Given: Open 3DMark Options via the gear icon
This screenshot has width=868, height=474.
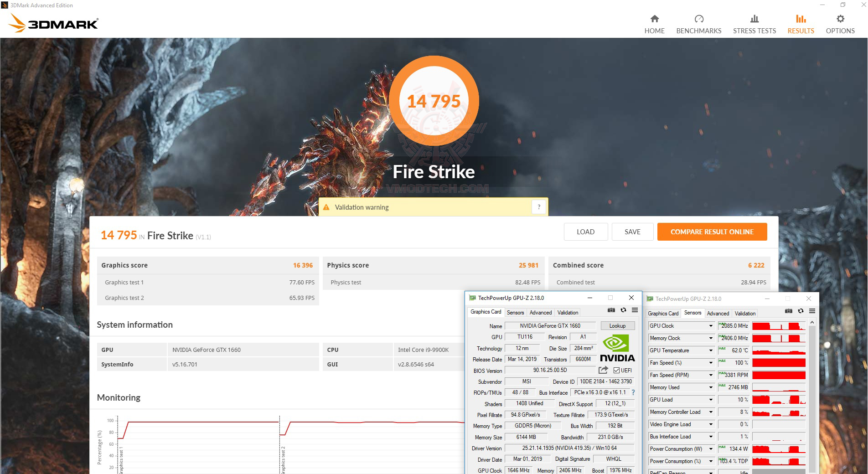Looking at the screenshot, I should pyautogui.click(x=839, y=22).
